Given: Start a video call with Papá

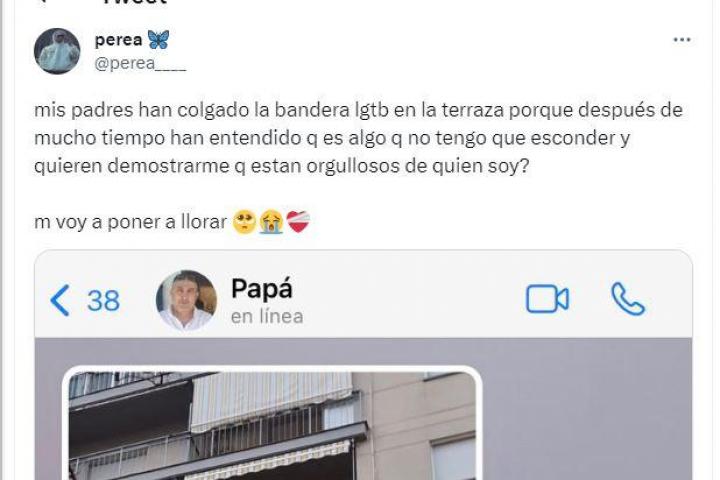Looking at the screenshot, I should 547,299.
